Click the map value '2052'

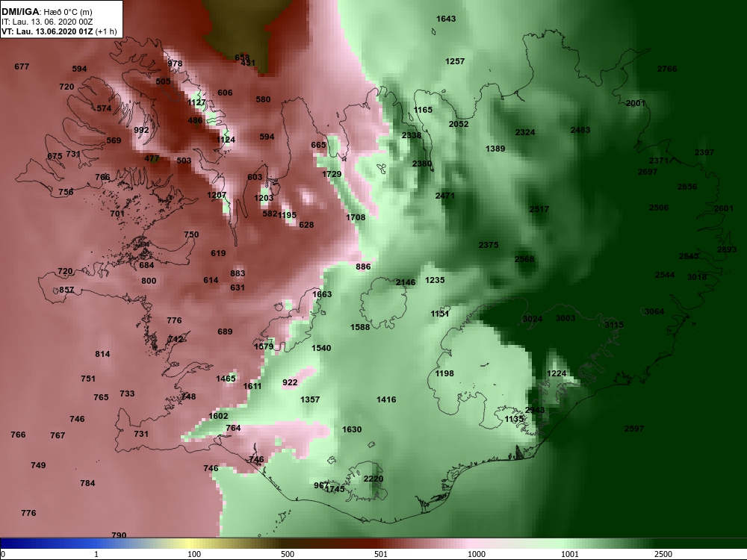pos(459,124)
